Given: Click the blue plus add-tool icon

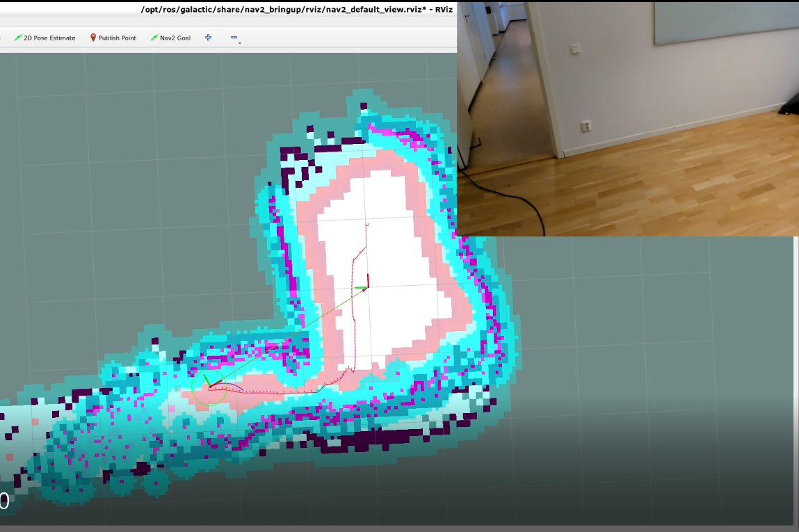Looking at the screenshot, I should 209,38.
